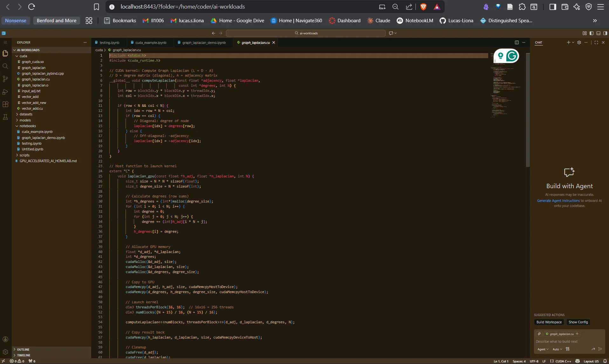Switch to testing.ipynb tab
The width and height of the screenshot is (609, 364).
pyautogui.click(x=109, y=43)
